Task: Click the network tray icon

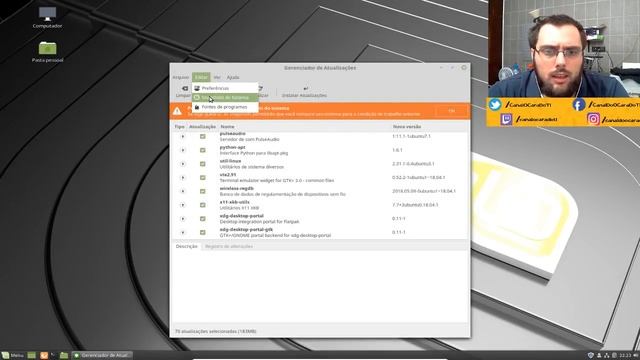Action: click(607, 356)
